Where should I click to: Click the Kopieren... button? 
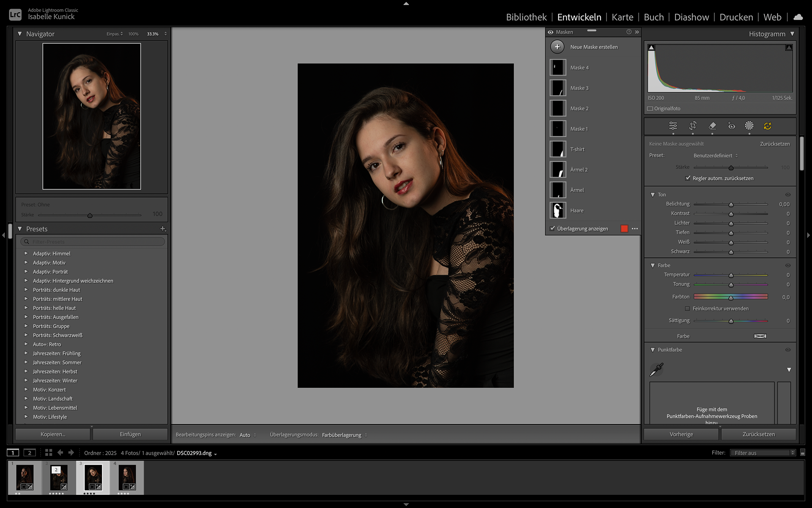click(53, 434)
